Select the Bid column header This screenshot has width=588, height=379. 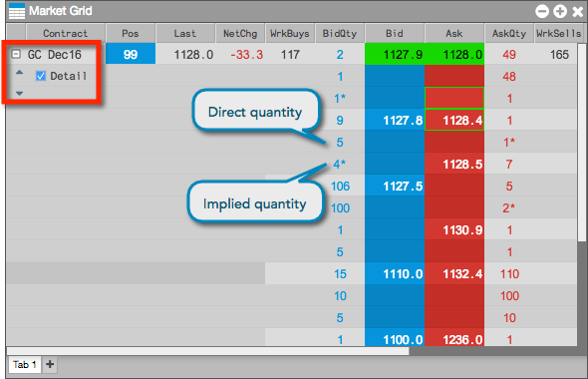pos(395,33)
